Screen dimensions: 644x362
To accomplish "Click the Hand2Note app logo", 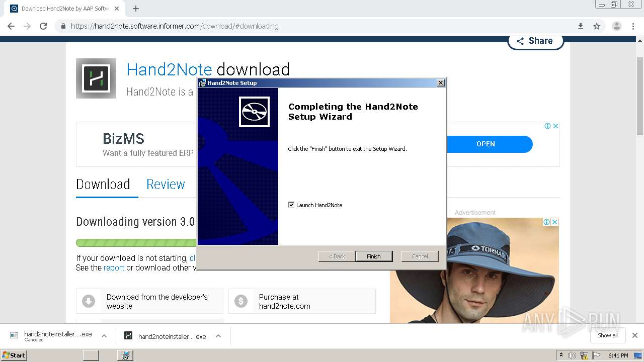I will [96, 78].
